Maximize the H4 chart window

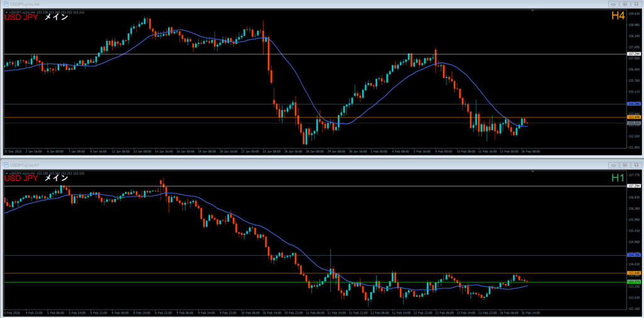(625, 4)
